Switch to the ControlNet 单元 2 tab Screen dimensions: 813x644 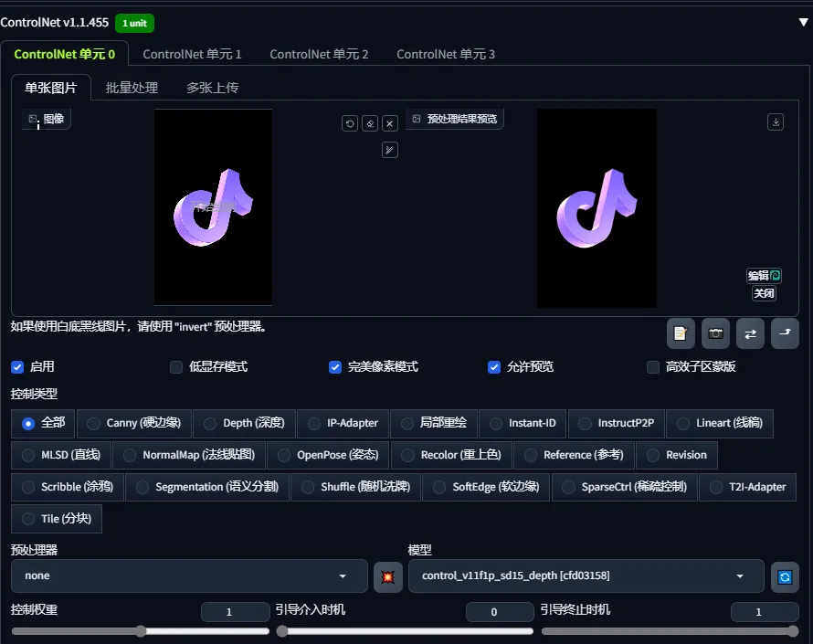pyautogui.click(x=319, y=54)
